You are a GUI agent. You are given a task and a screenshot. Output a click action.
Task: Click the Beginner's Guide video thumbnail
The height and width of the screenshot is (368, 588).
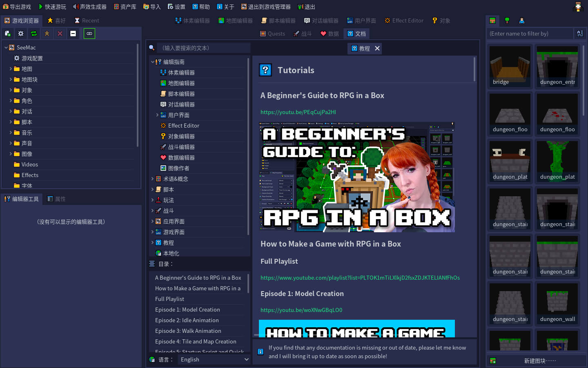tap(357, 177)
